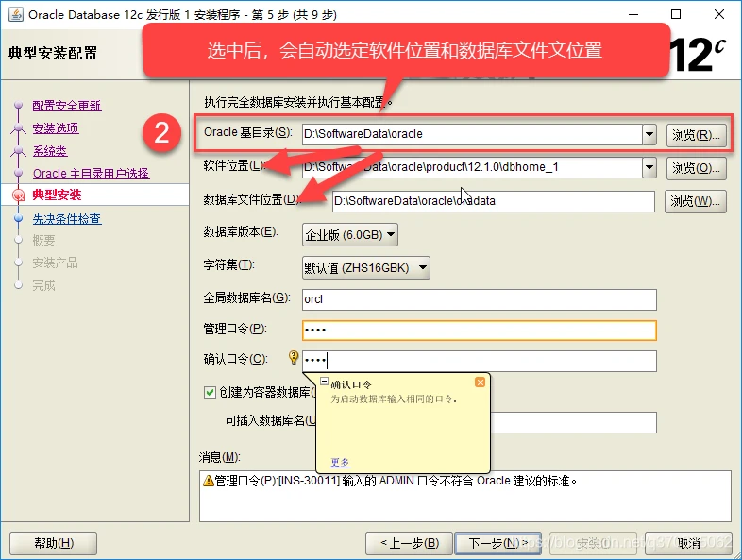
Task: Click the 先决条件检查 step bullet icon
Action: 17,218
